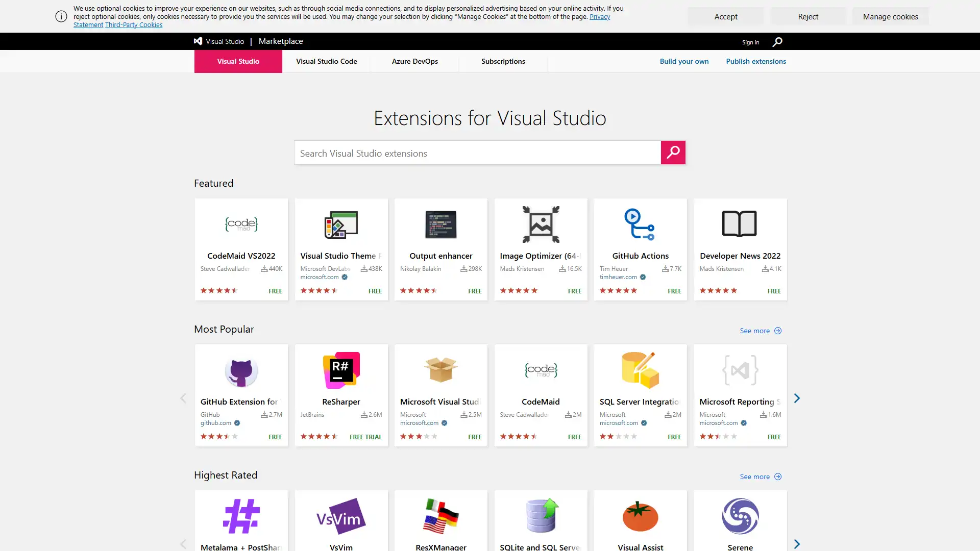Accept optional cookies
The width and height of the screenshot is (980, 551).
726,16
